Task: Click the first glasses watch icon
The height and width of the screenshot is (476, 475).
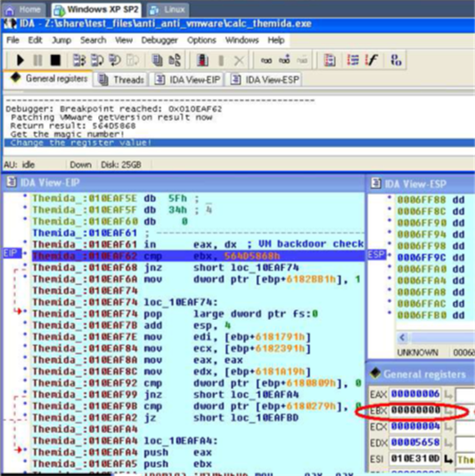Action: point(266,61)
